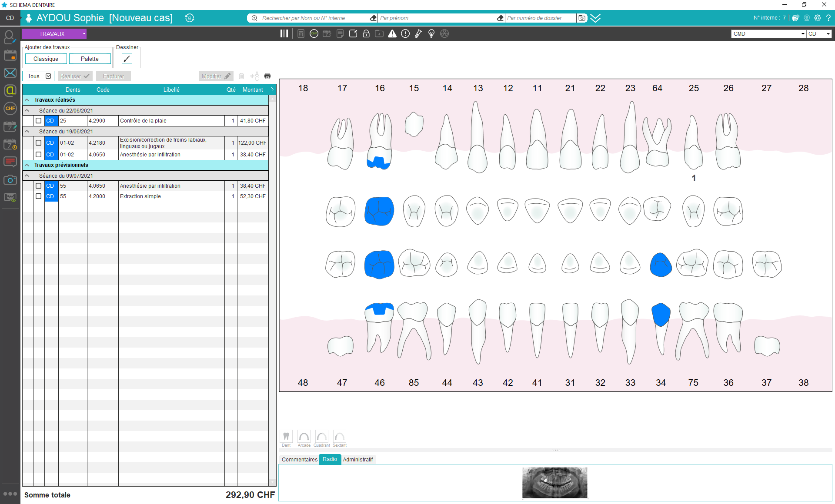The height and width of the screenshot is (504, 835).
Task: Collapse the Travaux prévisionnels section
Action: (x=27, y=165)
